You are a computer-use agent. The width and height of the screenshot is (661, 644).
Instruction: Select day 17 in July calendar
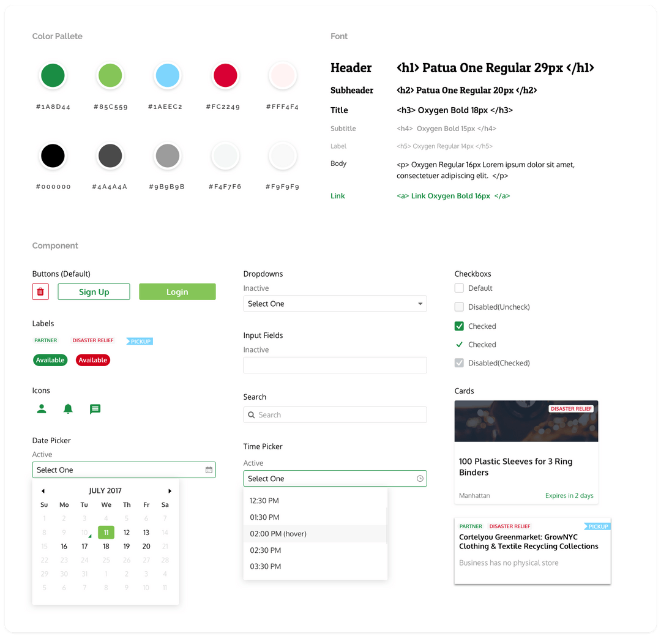click(x=84, y=547)
